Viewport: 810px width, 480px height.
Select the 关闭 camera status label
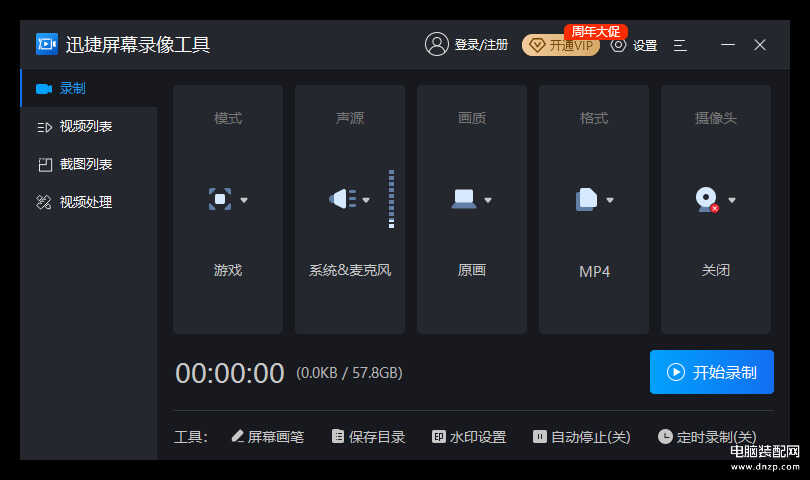[x=715, y=270]
